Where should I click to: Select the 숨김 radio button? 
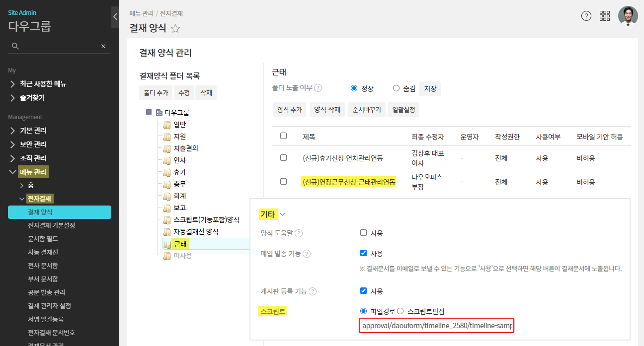[396, 88]
